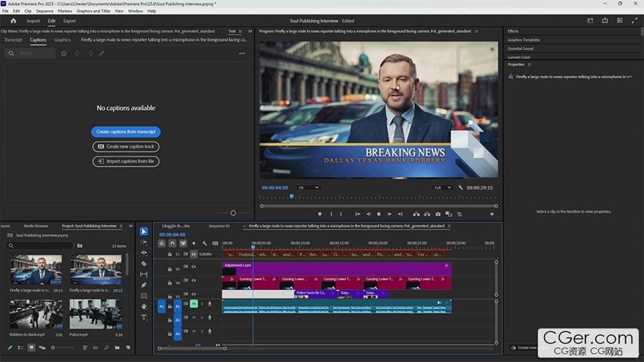
Task: Select the Selection arrow tool
Action: click(143, 232)
